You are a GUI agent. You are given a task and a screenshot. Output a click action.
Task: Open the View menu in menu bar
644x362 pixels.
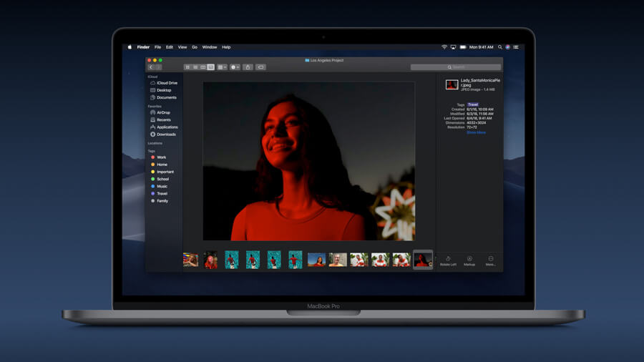pos(182,47)
